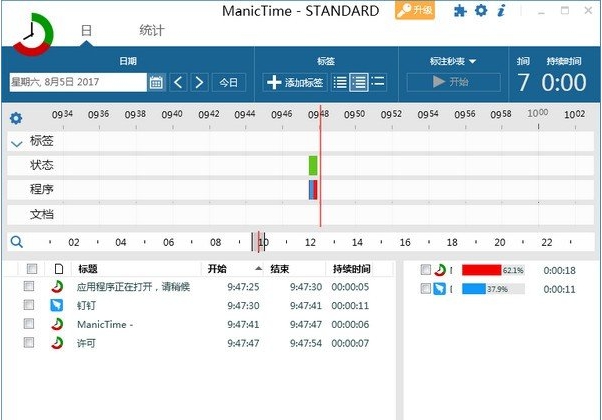Toggle the select-all checkbox in list header

point(32,269)
